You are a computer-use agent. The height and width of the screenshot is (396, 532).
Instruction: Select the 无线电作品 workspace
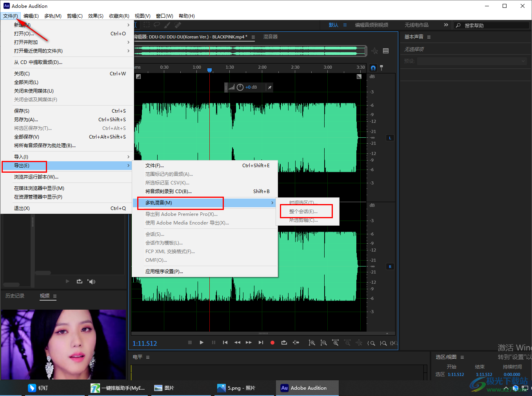(416, 25)
